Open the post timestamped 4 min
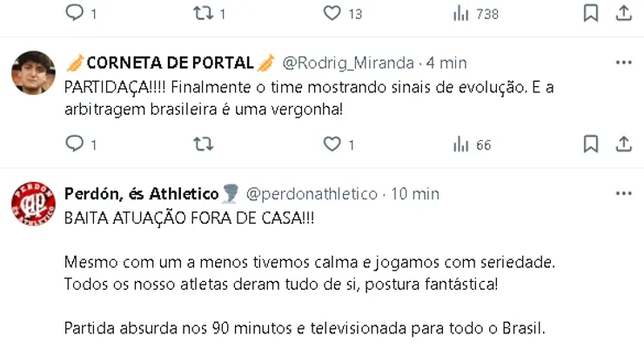 coord(446,63)
